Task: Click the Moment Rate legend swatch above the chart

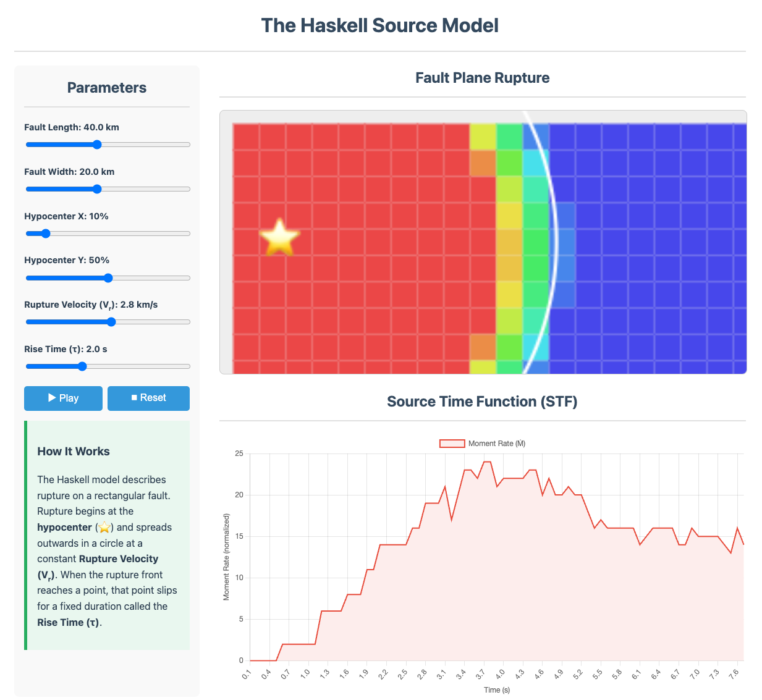Action: pos(452,443)
